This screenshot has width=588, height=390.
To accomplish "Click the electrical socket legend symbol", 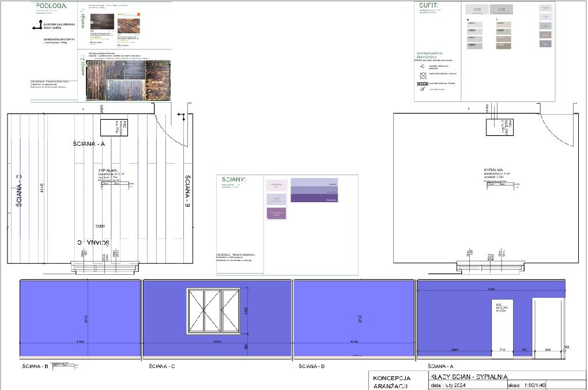I will click(423, 67).
